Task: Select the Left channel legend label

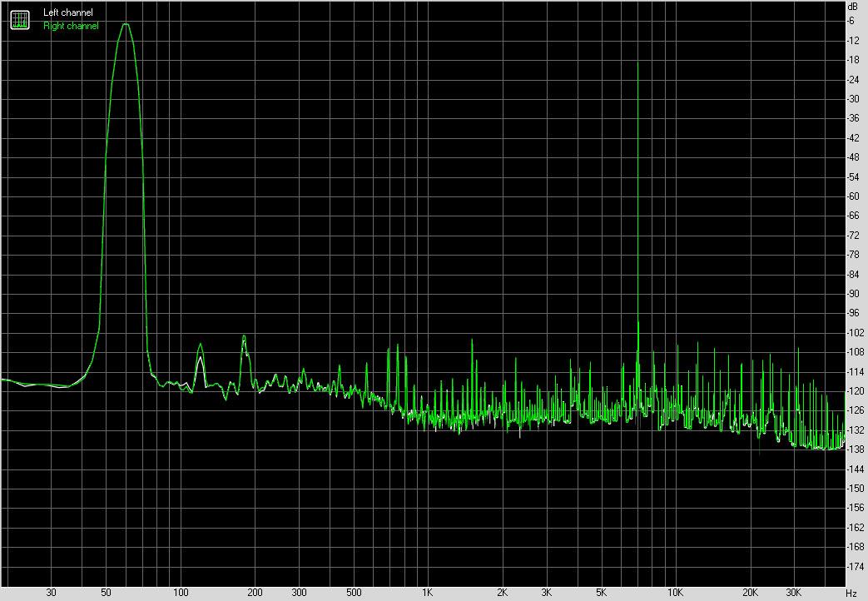Action: 68,13
